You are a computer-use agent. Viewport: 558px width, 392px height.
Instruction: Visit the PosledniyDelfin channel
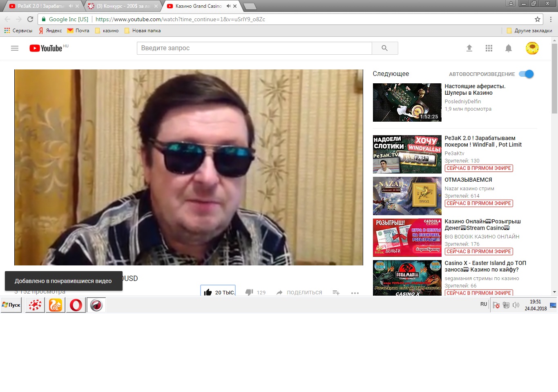(463, 102)
